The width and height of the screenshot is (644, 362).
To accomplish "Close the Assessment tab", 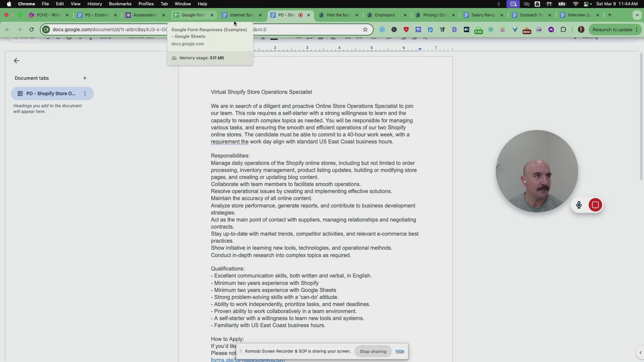I will pos(164,15).
